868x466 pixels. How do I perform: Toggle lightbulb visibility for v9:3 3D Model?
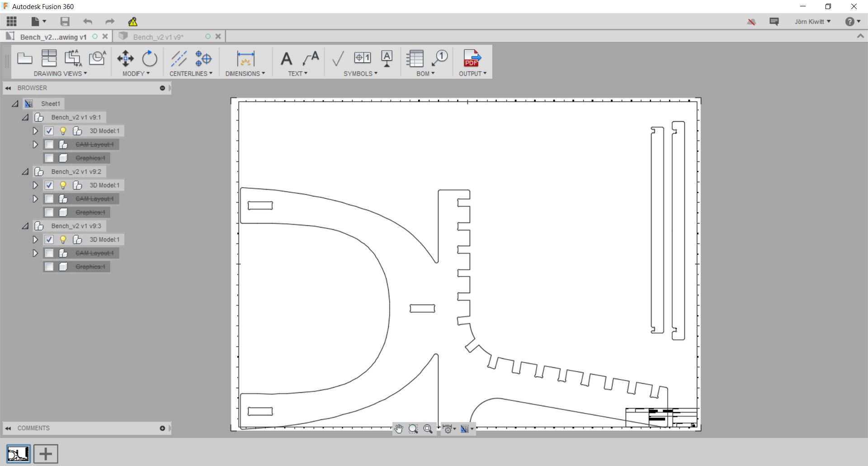click(63, 239)
